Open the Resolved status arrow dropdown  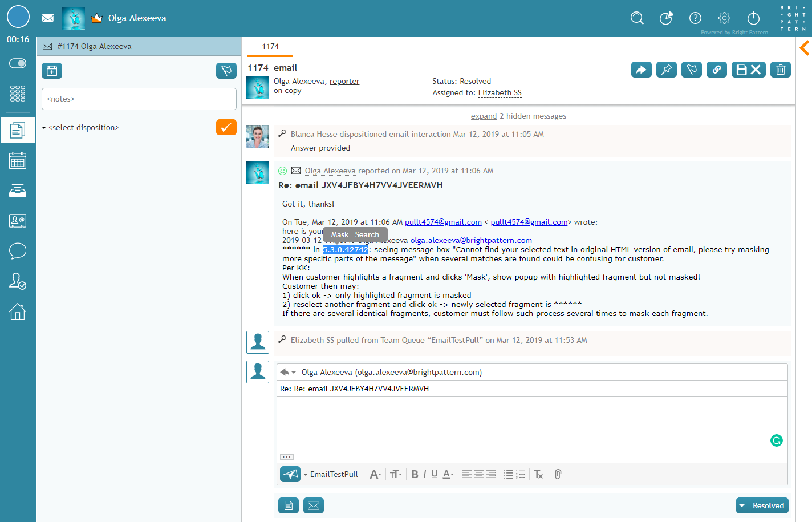pyautogui.click(x=742, y=505)
